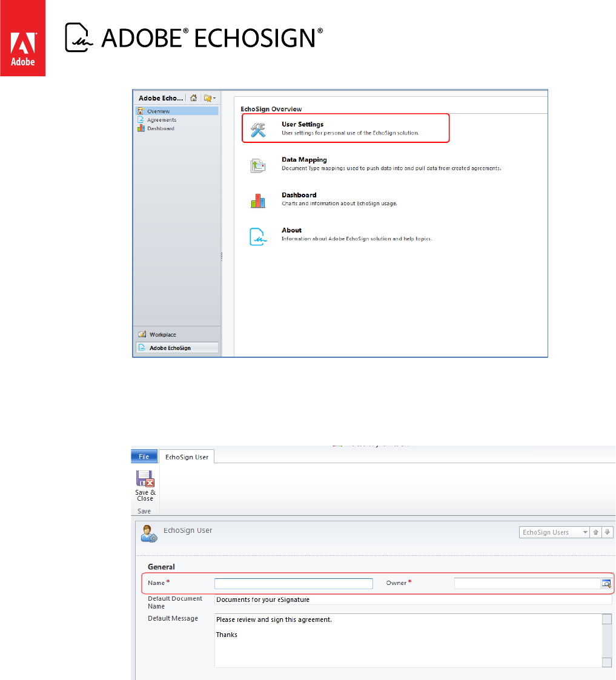Click the Data Mapping icon
This screenshot has height=680, width=616.
pos(257,165)
